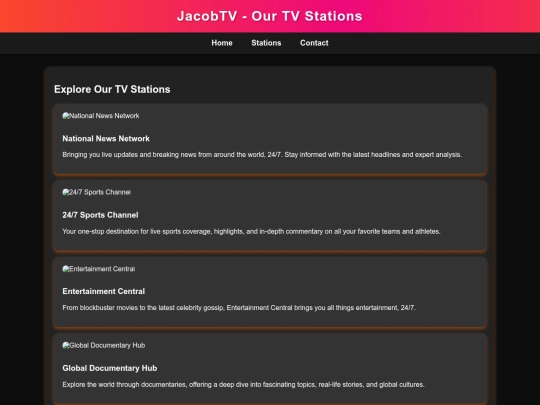Open the Home navigation link

(222, 43)
